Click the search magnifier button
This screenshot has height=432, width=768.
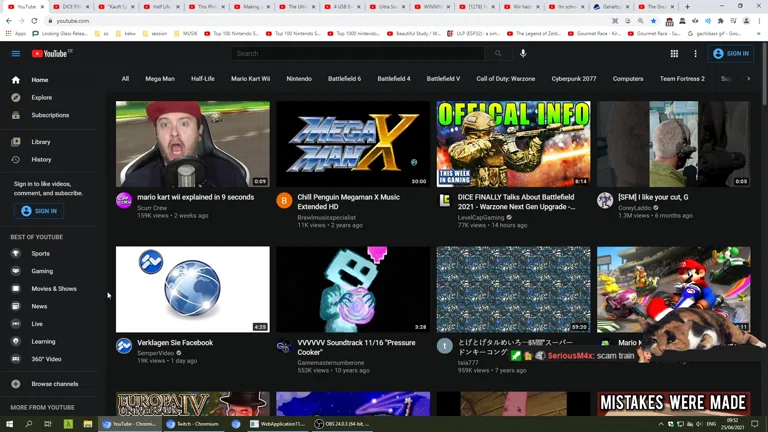pyautogui.click(x=498, y=54)
